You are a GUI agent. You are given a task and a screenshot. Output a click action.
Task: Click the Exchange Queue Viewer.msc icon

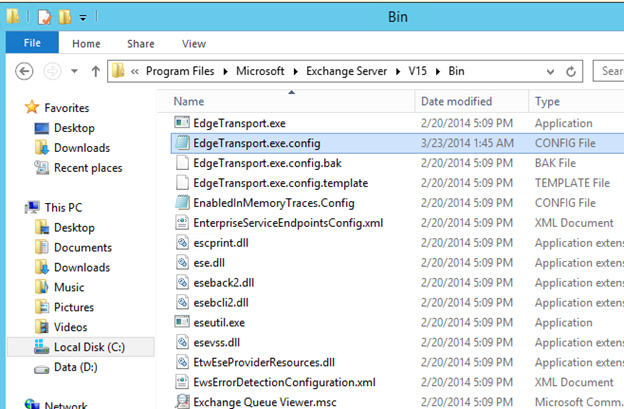[182, 401]
